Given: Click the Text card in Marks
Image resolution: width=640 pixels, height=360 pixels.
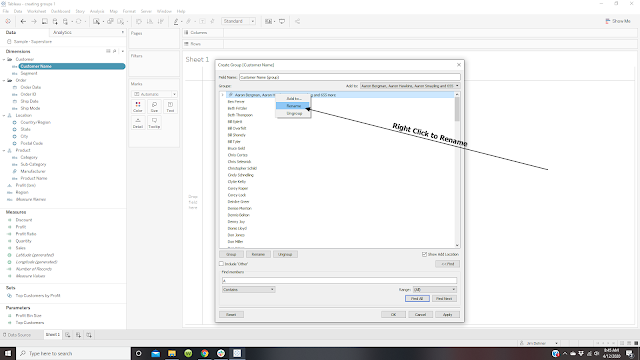Looking at the screenshot, I should click(x=170, y=107).
